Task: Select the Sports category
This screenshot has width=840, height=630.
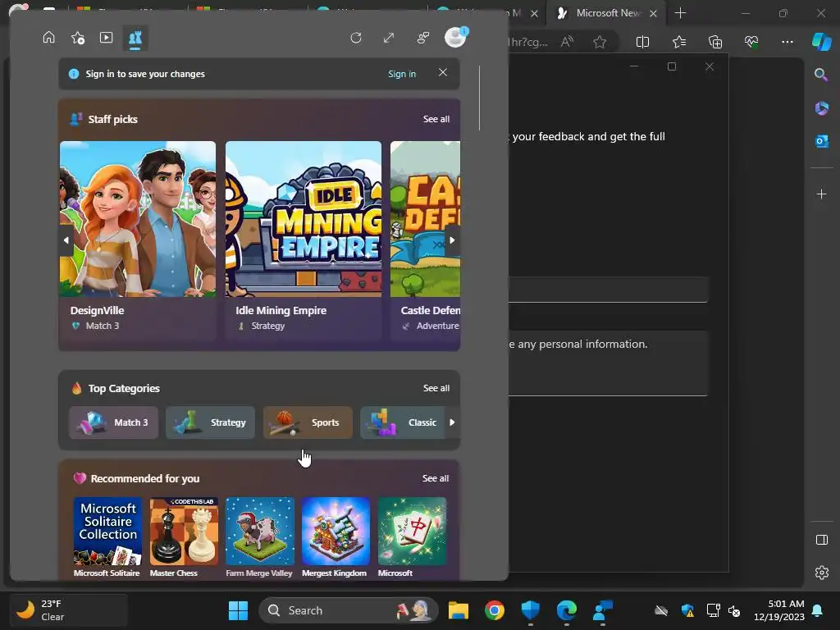Action: 308,422
